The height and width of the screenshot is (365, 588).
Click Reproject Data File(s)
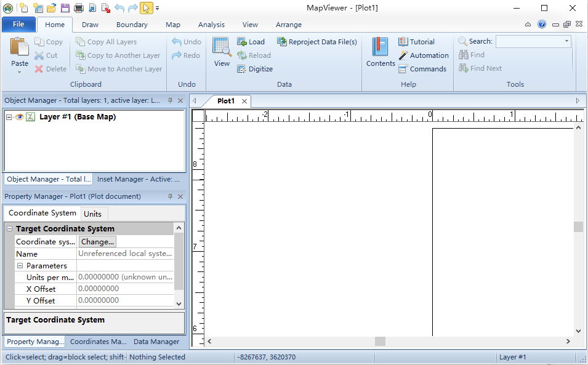[317, 42]
